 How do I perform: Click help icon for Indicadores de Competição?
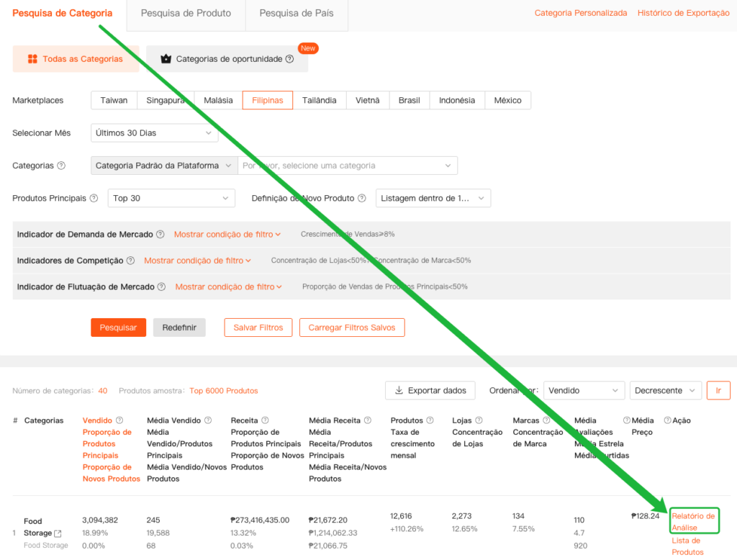130,261
